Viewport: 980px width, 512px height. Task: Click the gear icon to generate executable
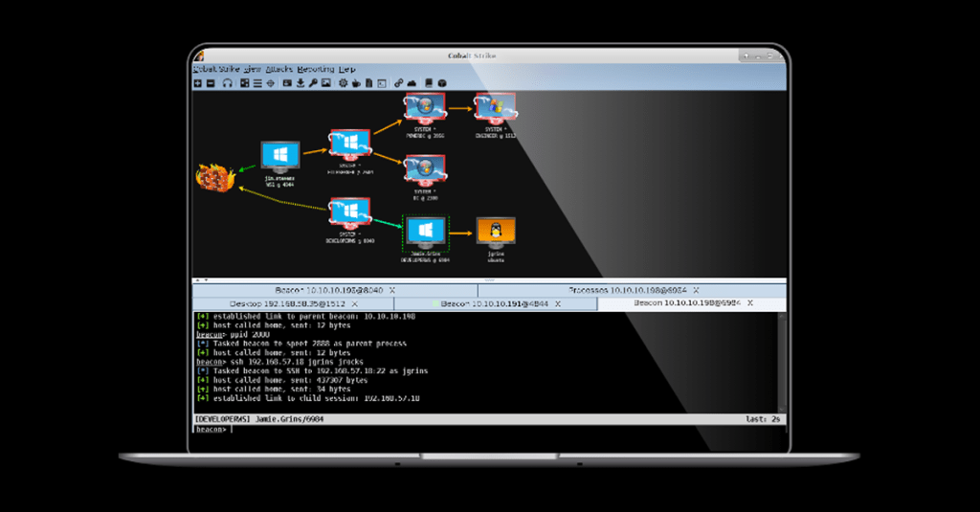point(344,83)
